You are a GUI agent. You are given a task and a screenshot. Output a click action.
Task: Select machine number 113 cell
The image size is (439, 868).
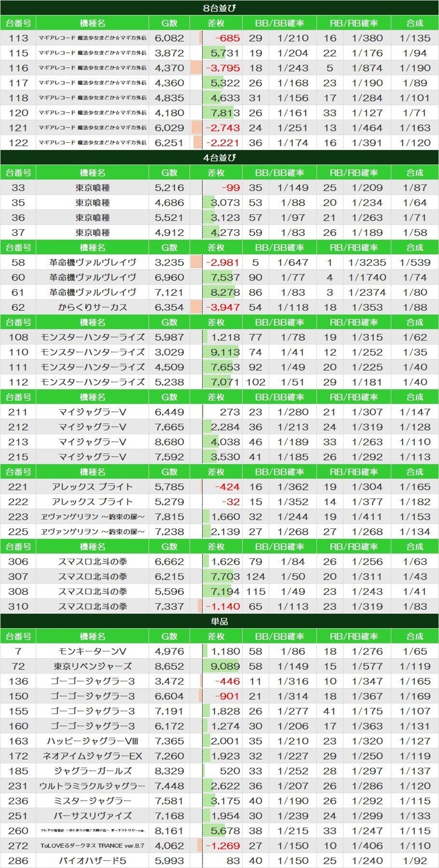pyautogui.click(x=18, y=38)
